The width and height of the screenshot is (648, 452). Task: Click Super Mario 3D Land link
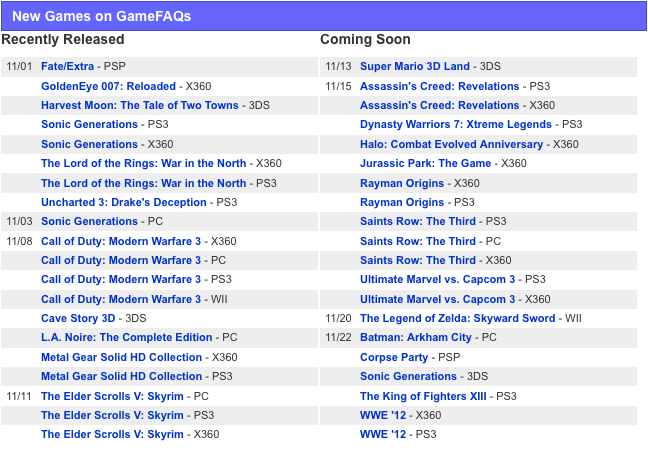tap(414, 67)
